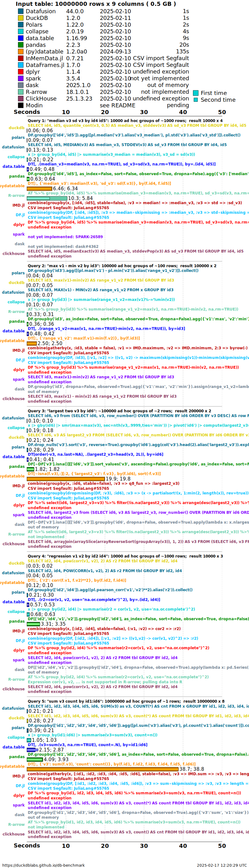Click the polars label in Query 2

coord(18,273)
